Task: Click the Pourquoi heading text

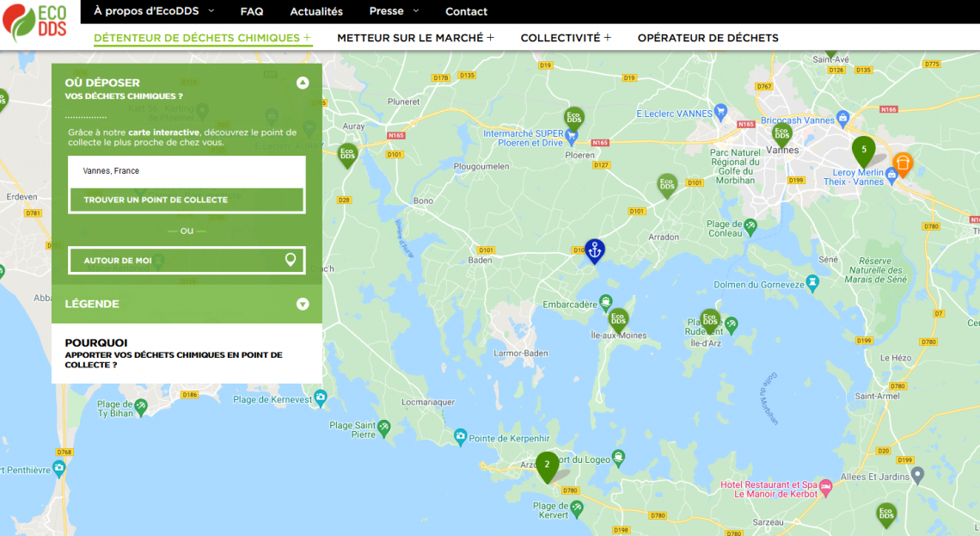Action: [x=96, y=342]
